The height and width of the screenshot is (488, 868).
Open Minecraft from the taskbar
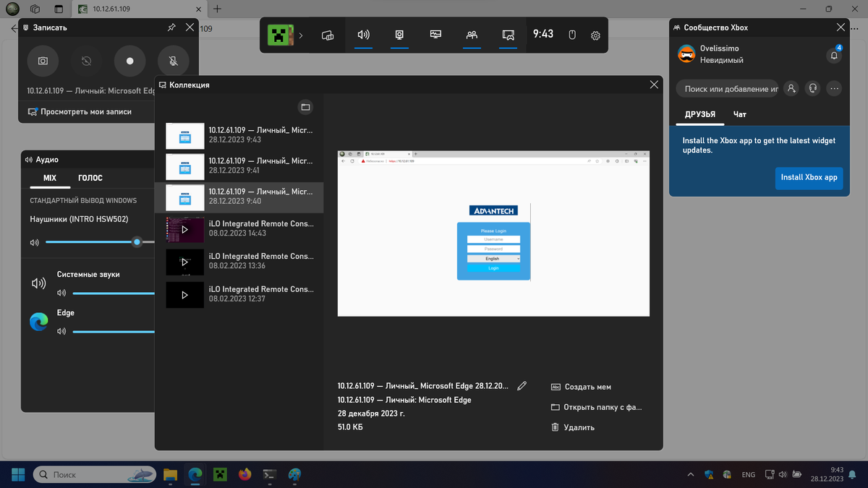pos(219,474)
